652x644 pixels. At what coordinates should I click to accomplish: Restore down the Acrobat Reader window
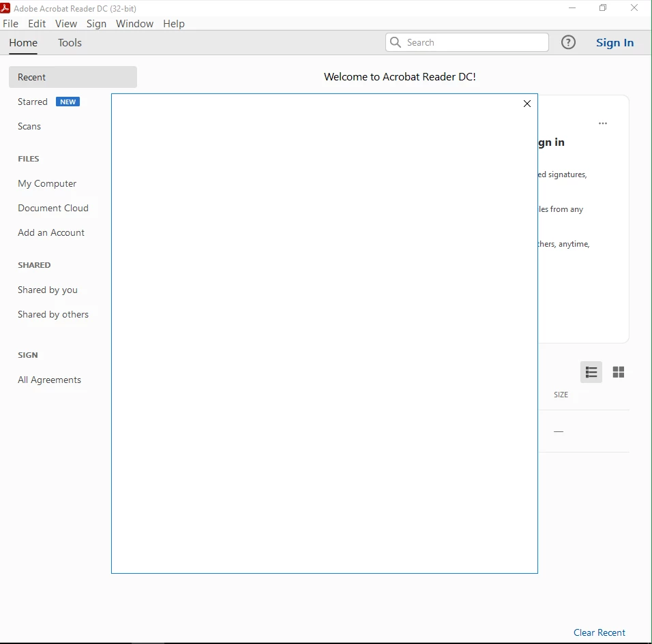[x=603, y=8]
